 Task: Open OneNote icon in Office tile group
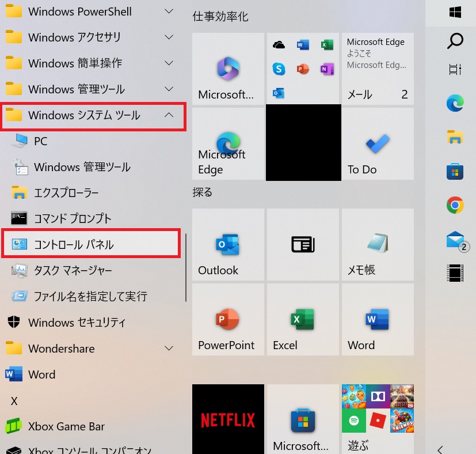[327, 69]
